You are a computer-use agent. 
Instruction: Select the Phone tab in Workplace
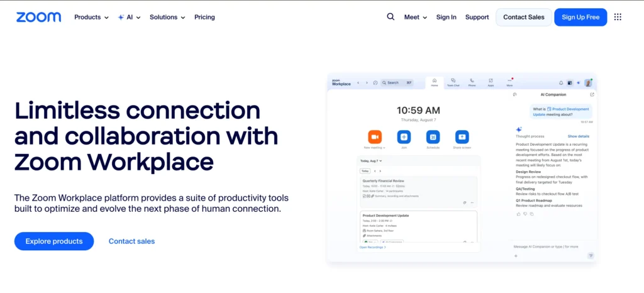[x=472, y=82]
